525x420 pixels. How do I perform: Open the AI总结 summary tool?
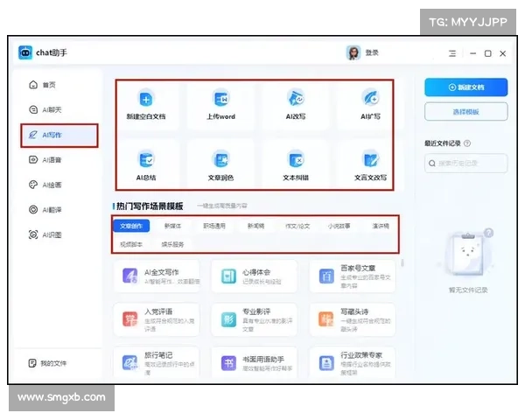pos(146,160)
